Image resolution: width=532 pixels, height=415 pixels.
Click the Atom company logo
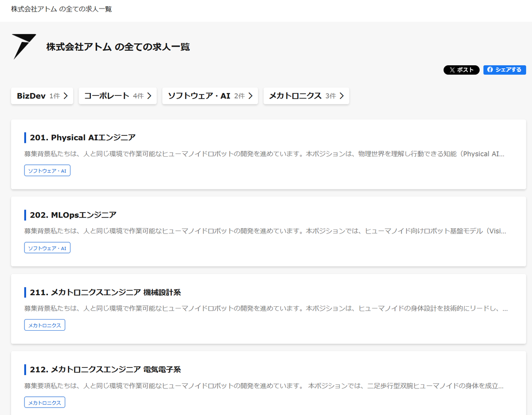click(24, 47)
